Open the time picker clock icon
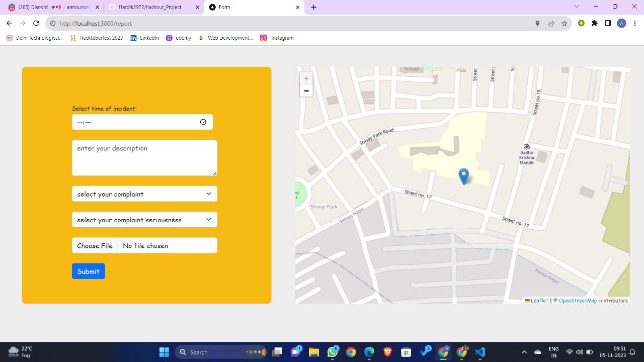The height and width of the screenshot is (362, 644). [x=203, y=122]
